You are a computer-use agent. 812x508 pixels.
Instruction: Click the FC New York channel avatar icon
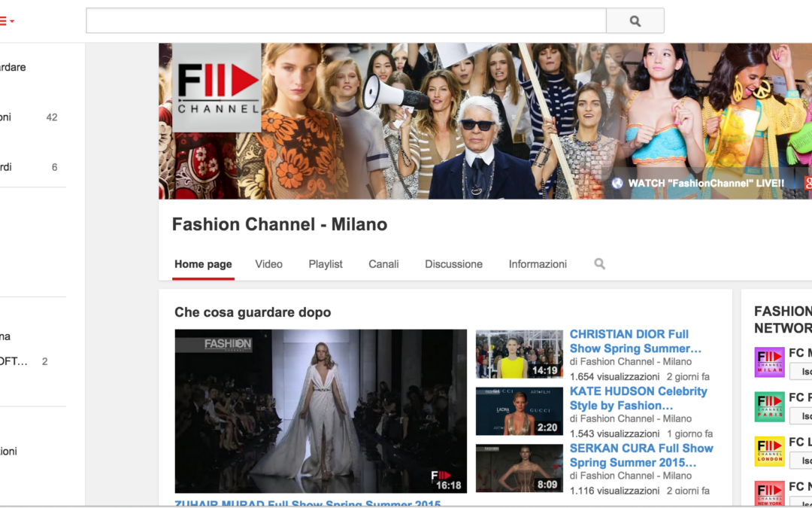[x=768, y=494]
